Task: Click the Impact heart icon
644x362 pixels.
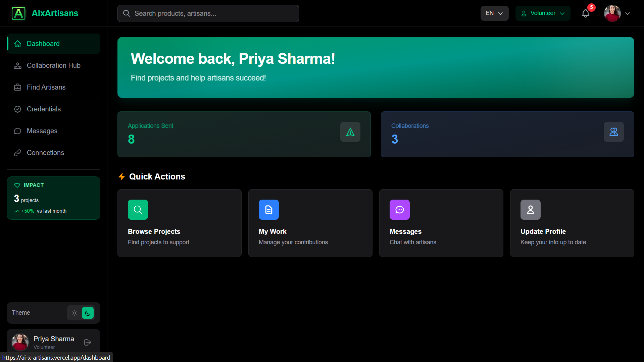Action: click(x=17, y=185)
